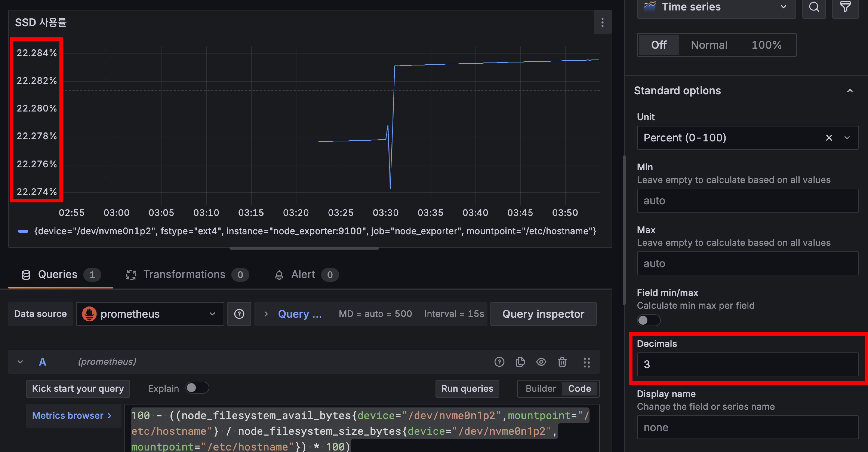The width and height of the screenshot is (868, 452).
Task: Toggle the Explain switch
Action: tap(197, 388)
